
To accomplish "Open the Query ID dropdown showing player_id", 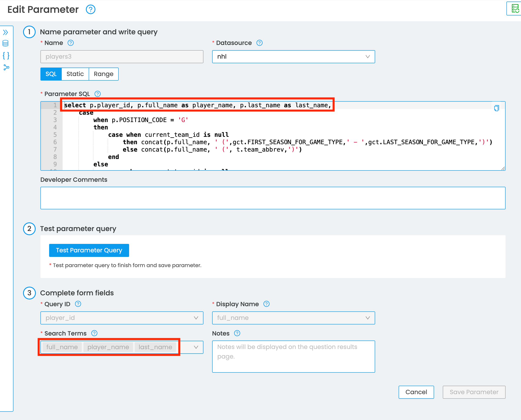I will click(122, 318).
